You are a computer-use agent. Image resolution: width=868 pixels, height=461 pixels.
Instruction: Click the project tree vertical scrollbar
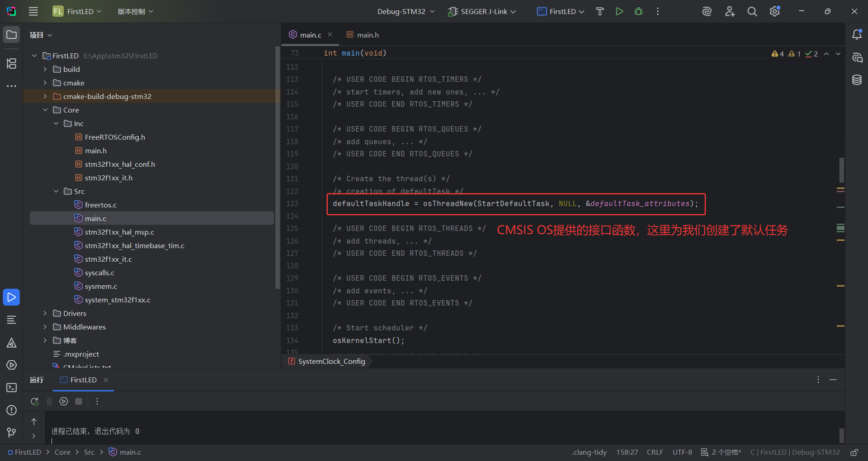pos(277,167)
